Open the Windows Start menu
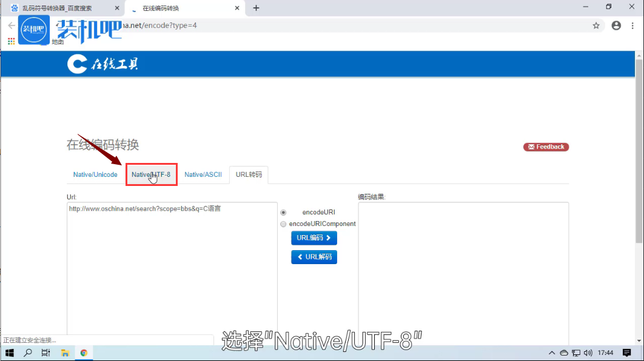 (x=10, y=353)
